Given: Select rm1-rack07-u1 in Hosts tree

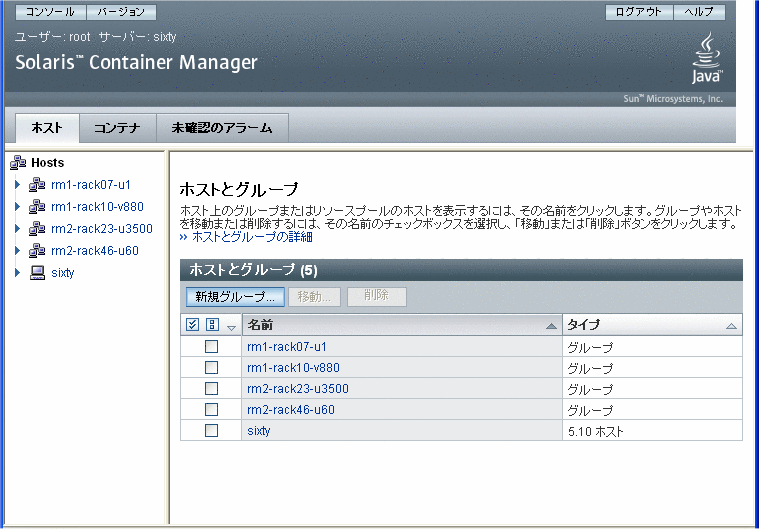Looking at the screenshot, I should 91,184.
